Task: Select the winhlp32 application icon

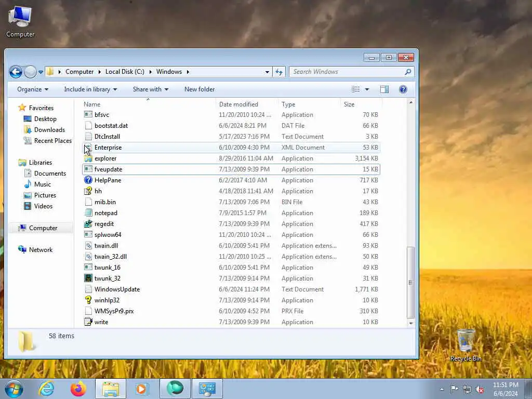Action: pyautogui.click(x=88, y=300)
